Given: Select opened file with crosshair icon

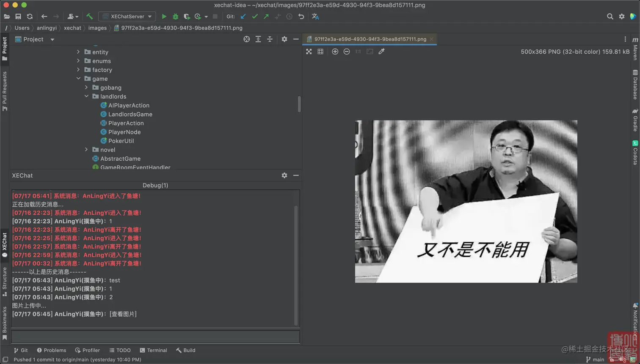Looking at the screenshot, I should point(247,39).
